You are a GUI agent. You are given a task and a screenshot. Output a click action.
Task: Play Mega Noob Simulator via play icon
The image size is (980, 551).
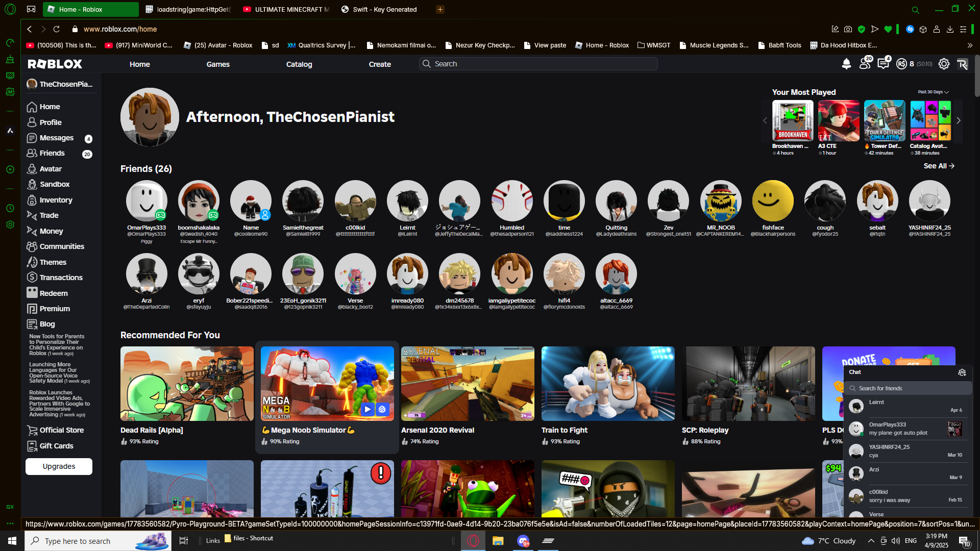coord(367,409)
